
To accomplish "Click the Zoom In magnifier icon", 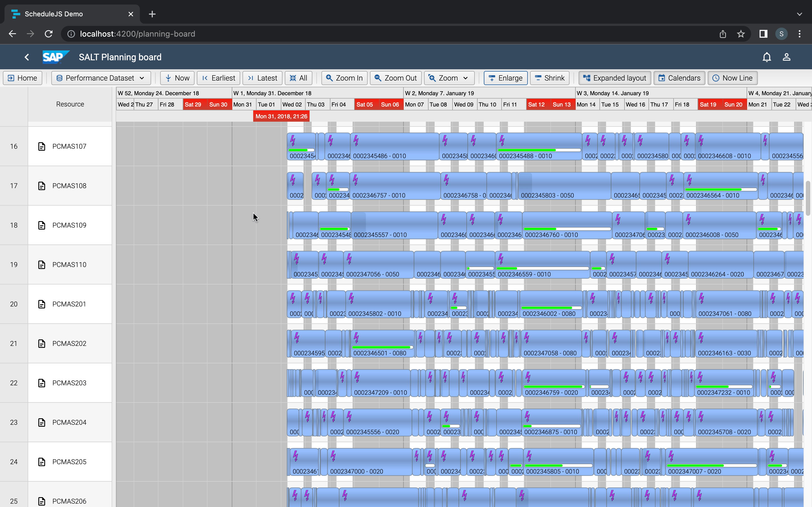I will click(330, 78).
